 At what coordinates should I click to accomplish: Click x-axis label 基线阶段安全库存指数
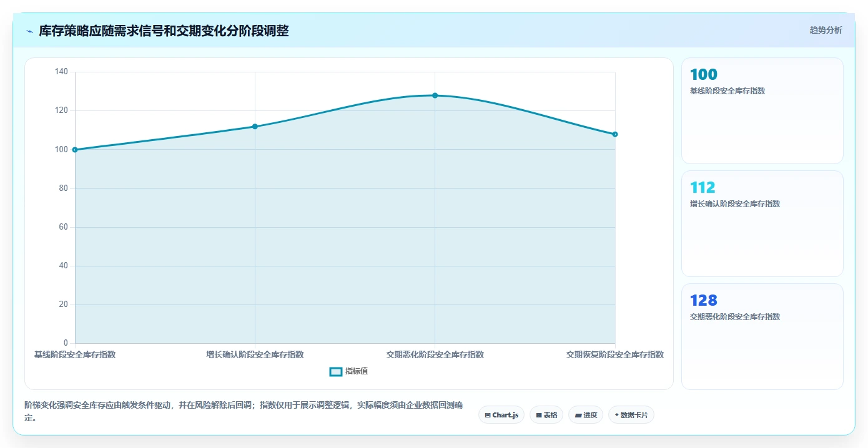pyautogui.click(x=75, y=354)
